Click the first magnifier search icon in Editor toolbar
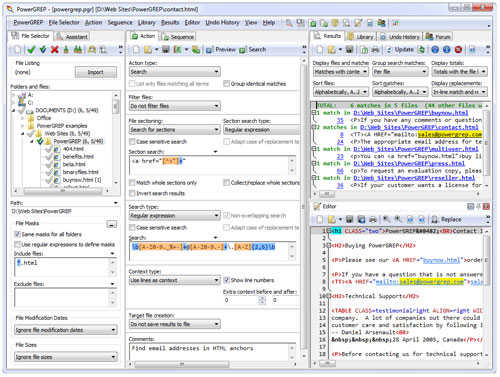Image resolution: width=500 pixels, height=377 pixels. click(x=386, y=219)
